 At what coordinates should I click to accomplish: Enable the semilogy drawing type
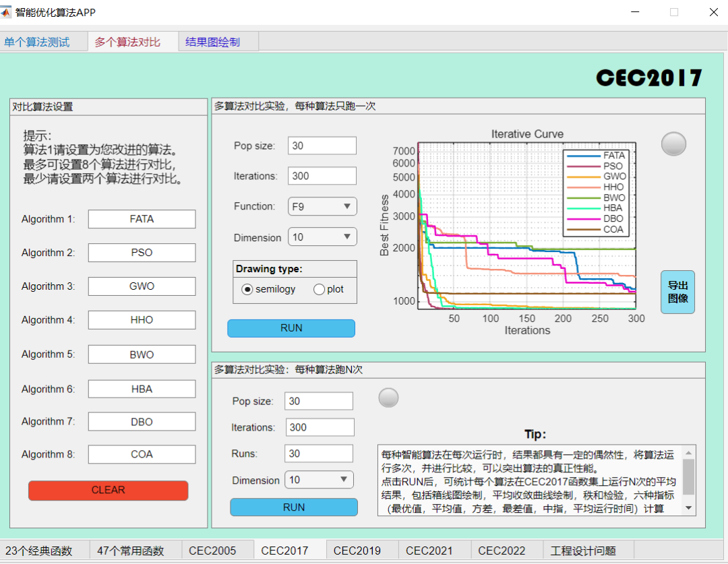(247, 289)
